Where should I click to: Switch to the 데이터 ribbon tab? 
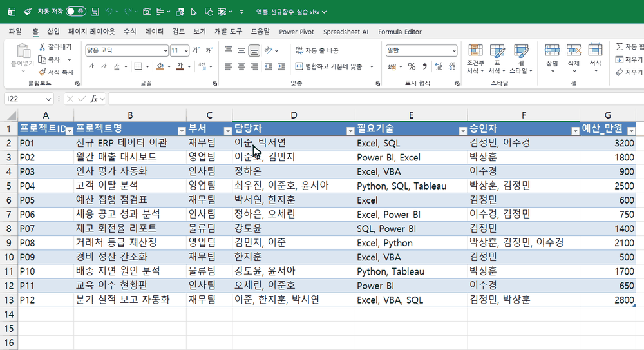pyautogui.click(x=155, y=31)
